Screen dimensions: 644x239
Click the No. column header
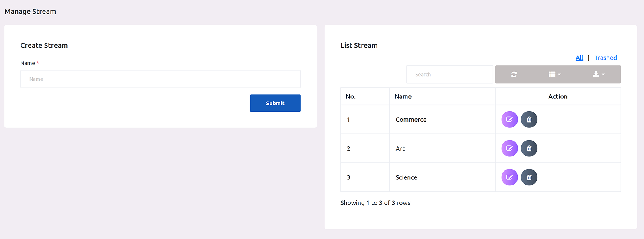pyautogui.click(x=351, y=97)
